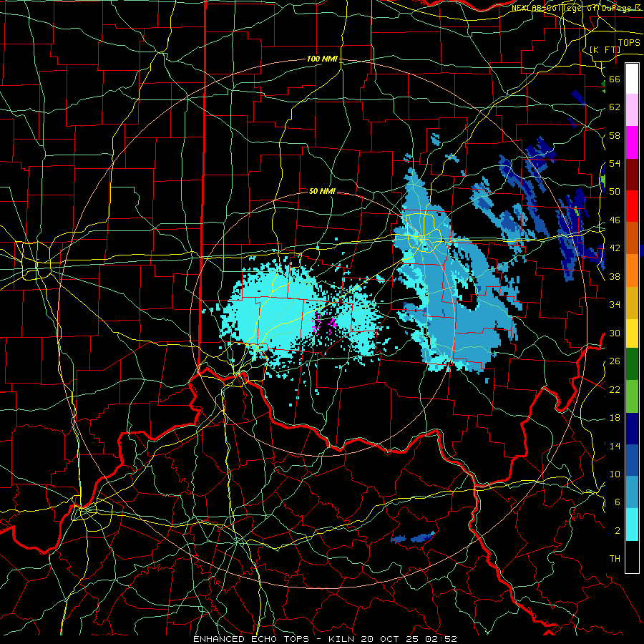Click the gold legend swatch
The height and width of the screenshot is (644, 644).
(x=632, y=303)
